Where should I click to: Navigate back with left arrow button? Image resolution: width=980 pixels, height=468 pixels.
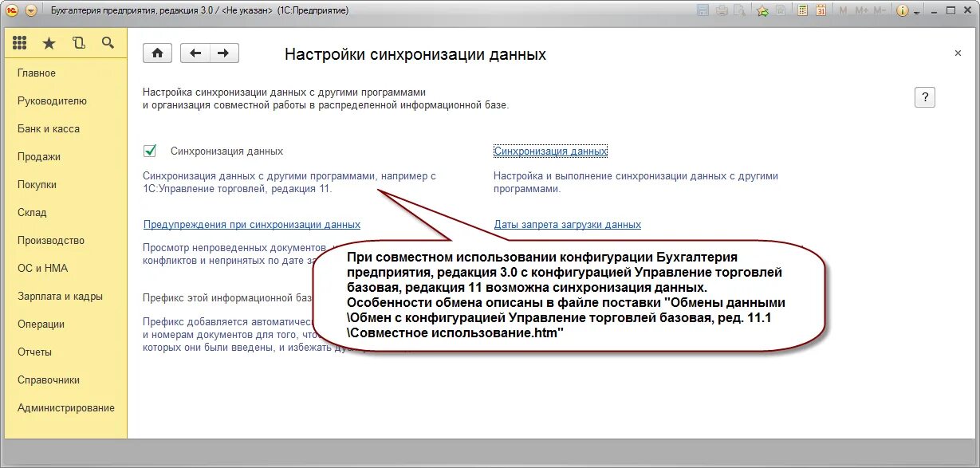195,53
